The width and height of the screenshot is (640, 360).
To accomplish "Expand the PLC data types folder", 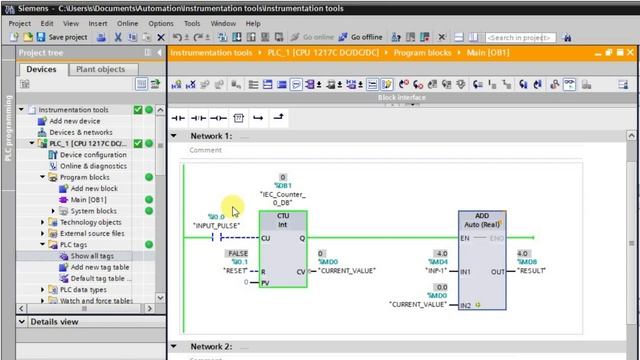I will tap(42, 289).
